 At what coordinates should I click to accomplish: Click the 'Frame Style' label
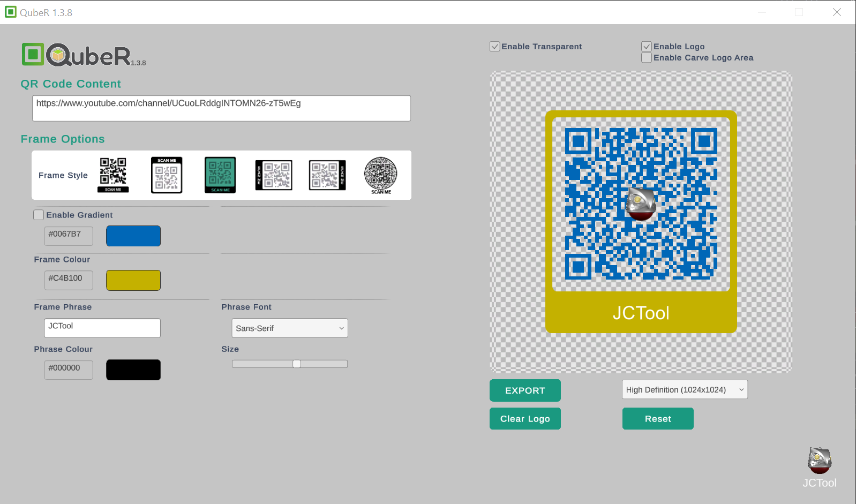click(63, 175)
